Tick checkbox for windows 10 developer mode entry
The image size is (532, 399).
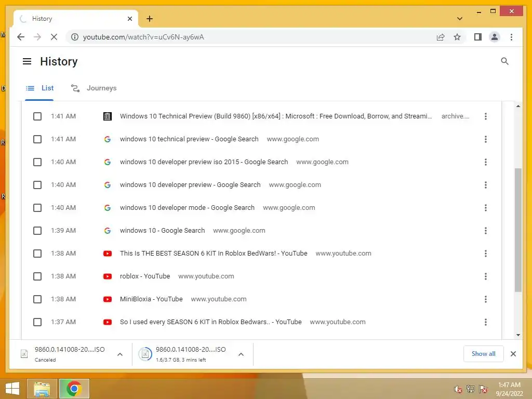pyautogui.click(x=37, y=208)
